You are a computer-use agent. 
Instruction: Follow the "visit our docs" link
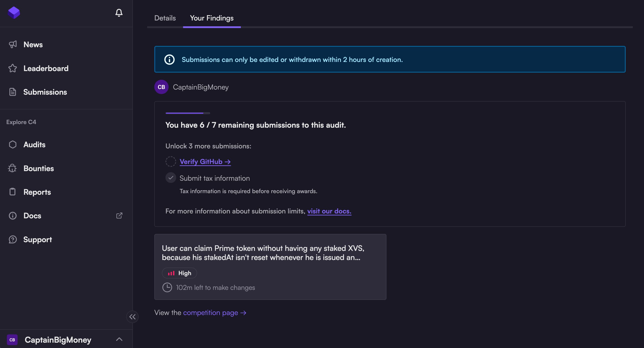click(x=329, y=211)
